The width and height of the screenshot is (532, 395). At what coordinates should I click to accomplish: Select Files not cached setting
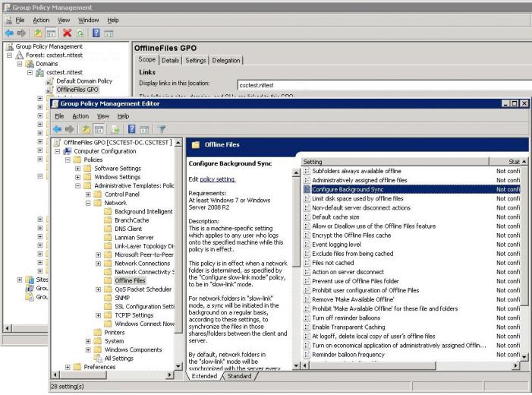point(333,263)
